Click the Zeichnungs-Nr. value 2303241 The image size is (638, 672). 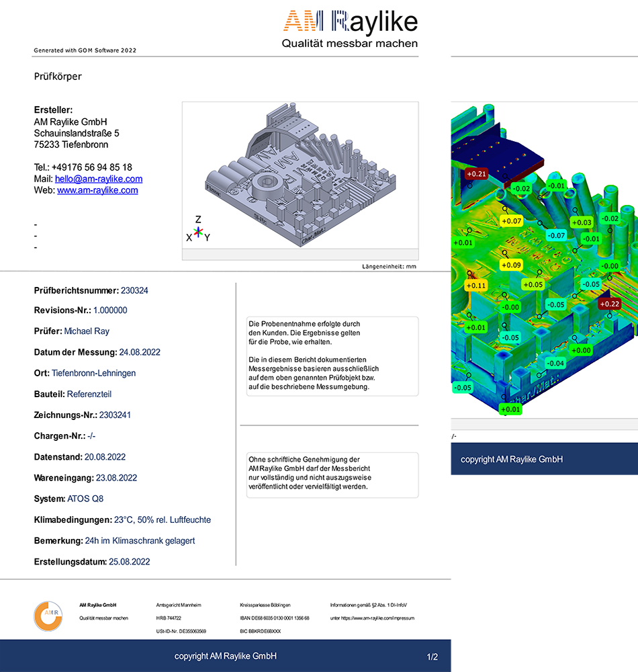[x=115, y=415]
